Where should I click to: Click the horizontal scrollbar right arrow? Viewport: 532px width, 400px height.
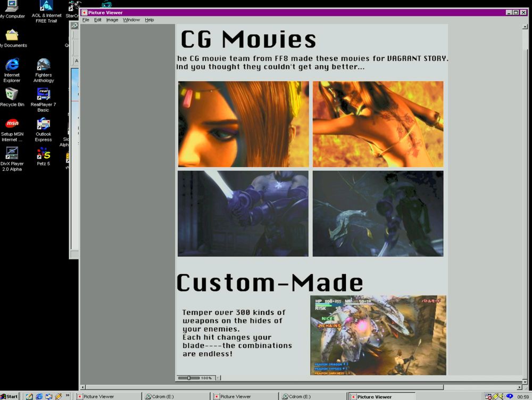coord(519,387)
